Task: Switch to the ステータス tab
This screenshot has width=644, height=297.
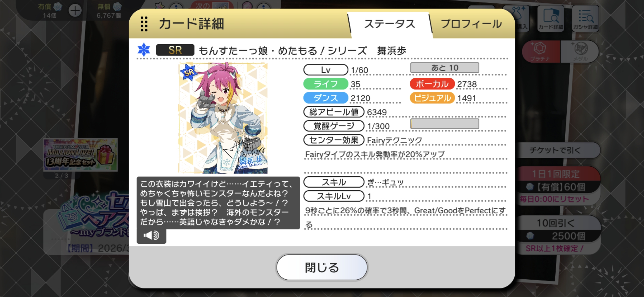Action: [x=389, y=24]
